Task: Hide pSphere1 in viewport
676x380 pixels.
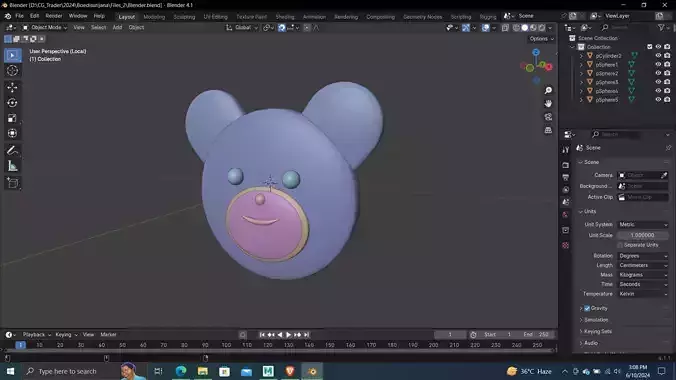Action: tap(658, 64)
